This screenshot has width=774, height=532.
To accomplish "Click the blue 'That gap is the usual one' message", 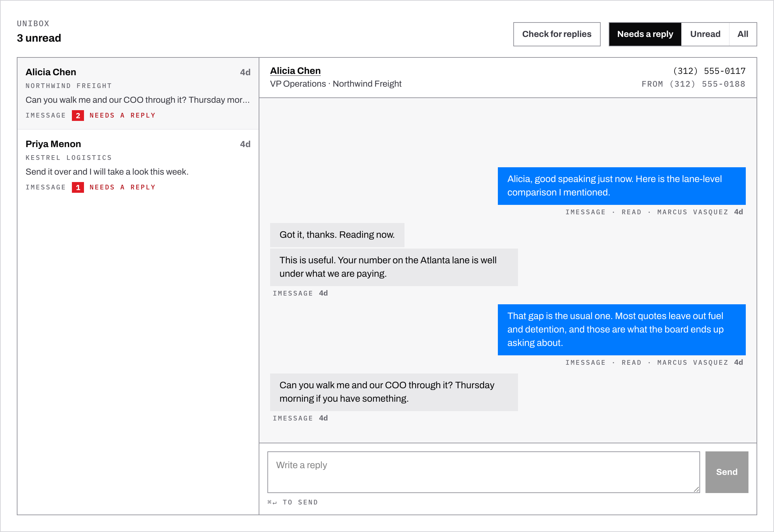I will point(621,329).
